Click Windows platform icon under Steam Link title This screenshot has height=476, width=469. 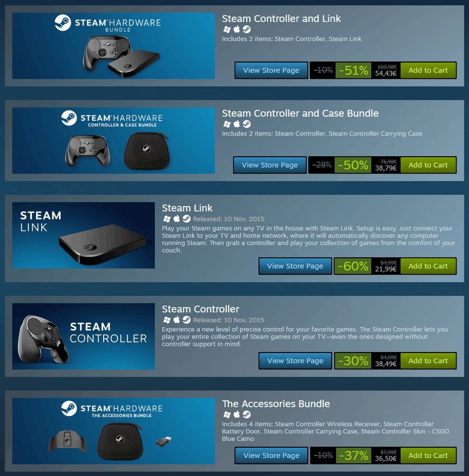(x=167, y=219)
